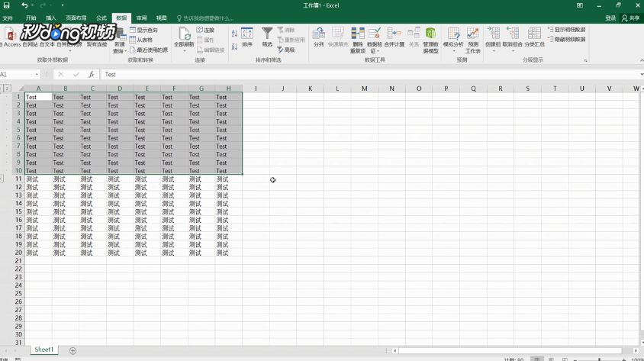Switch to Normal view in status bar
Screen dimensions: 644x361
[x=537, y=359]
